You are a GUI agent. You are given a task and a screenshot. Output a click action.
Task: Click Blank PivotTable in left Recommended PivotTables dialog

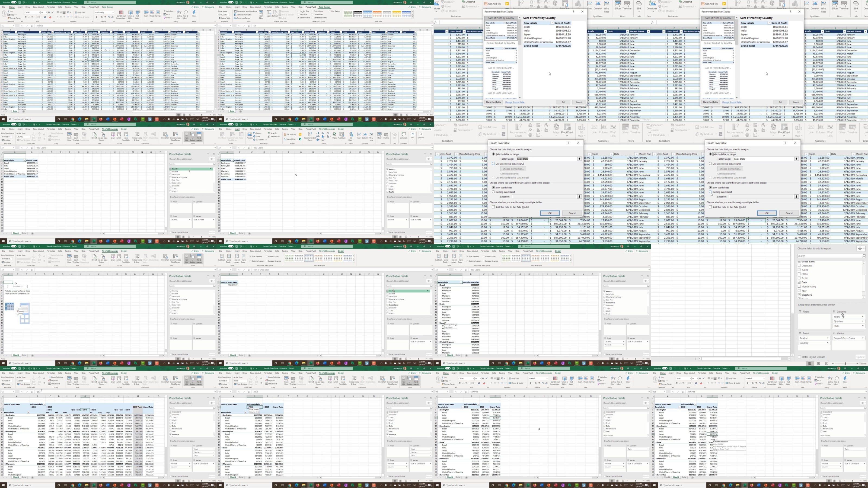[493, 102]
